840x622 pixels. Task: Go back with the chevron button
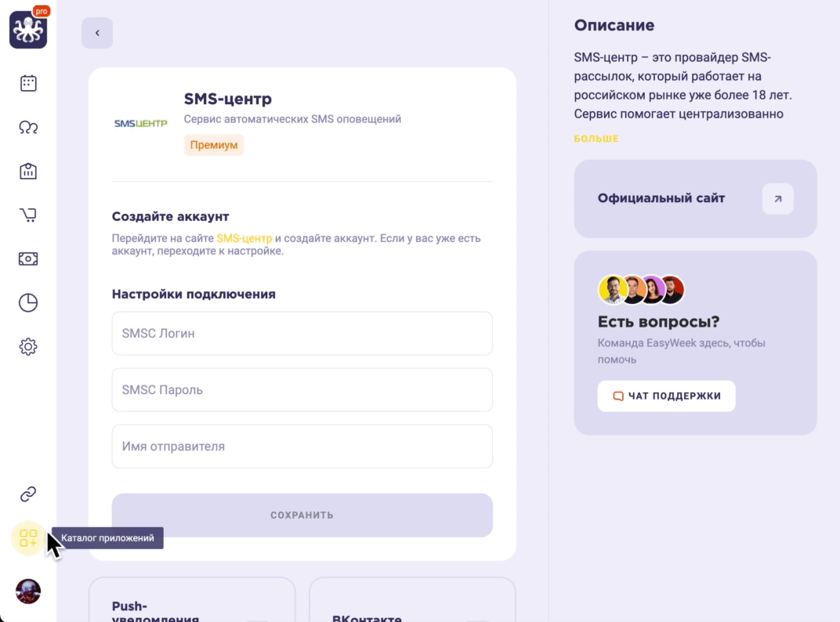(x=97, y=33)
